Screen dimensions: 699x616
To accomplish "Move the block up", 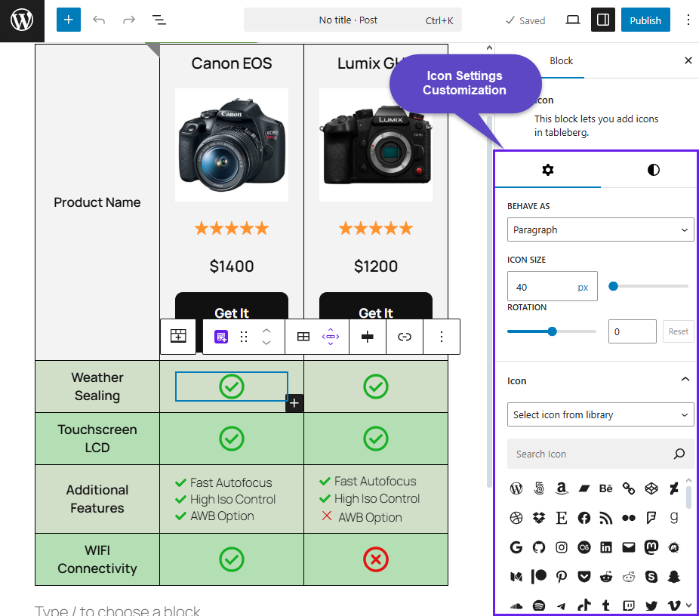I will [x=266, y=331].
